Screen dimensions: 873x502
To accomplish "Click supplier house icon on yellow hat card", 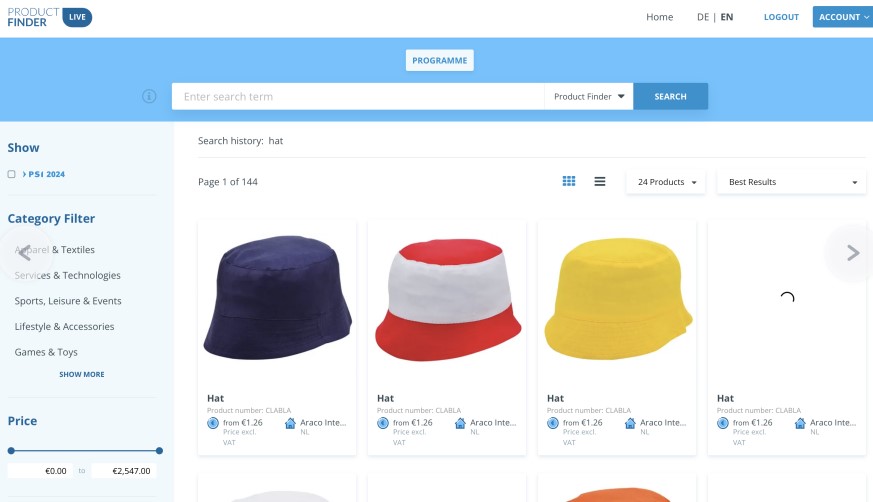I will [x=630, y=424].
